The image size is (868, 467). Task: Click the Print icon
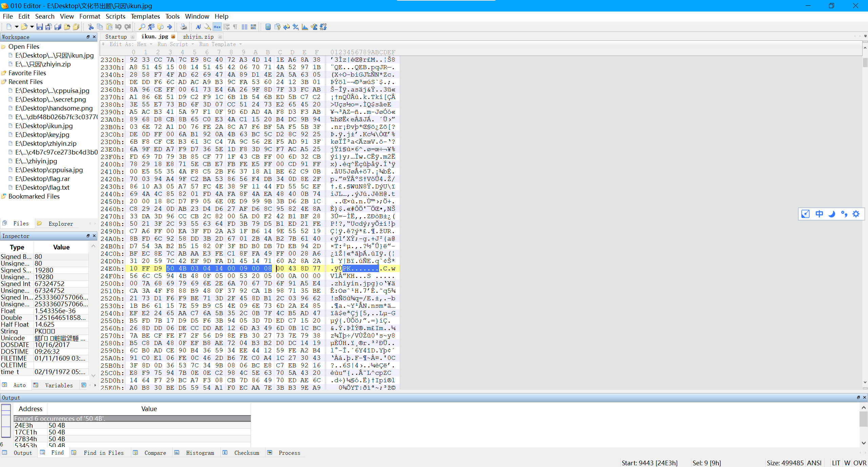pos(183,27)
